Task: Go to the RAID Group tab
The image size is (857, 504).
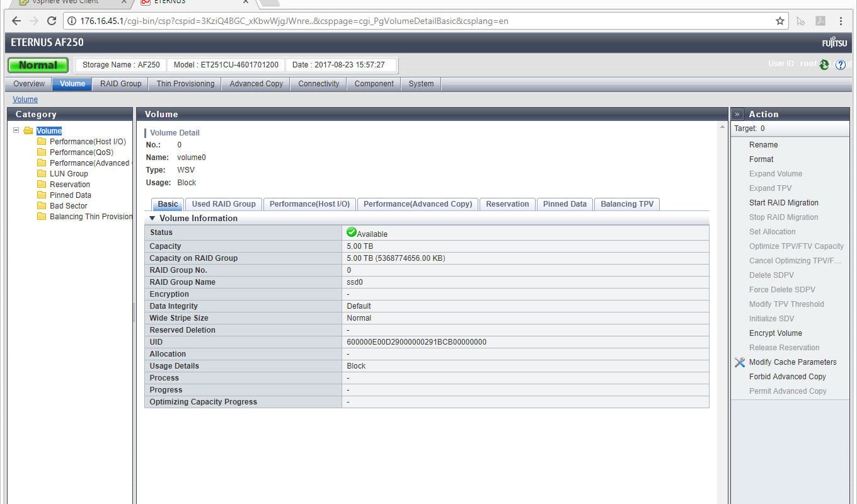Action: point(121,84)
